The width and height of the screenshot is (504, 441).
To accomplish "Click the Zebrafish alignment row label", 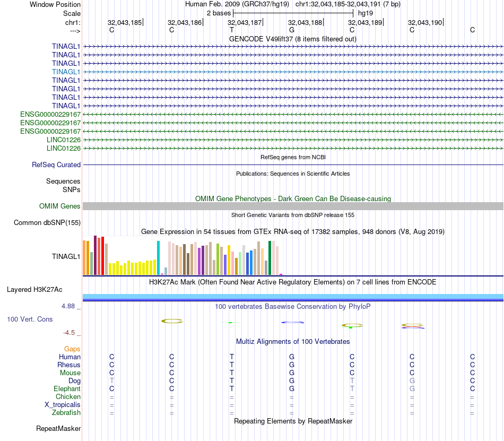I will (66, 412).
